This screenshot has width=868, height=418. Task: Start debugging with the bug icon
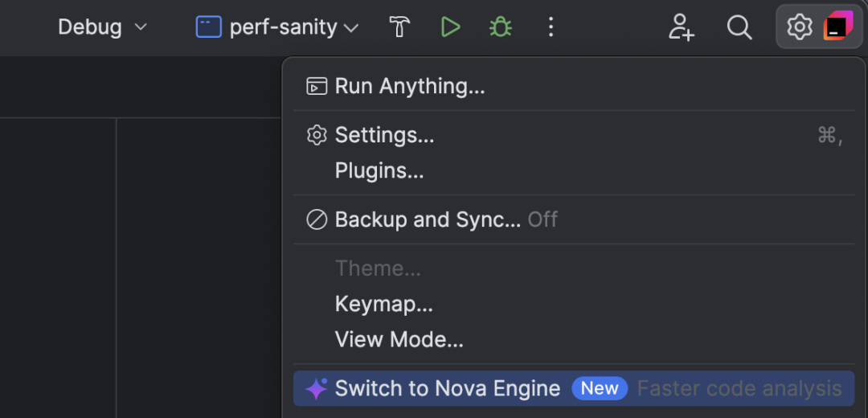501,27
